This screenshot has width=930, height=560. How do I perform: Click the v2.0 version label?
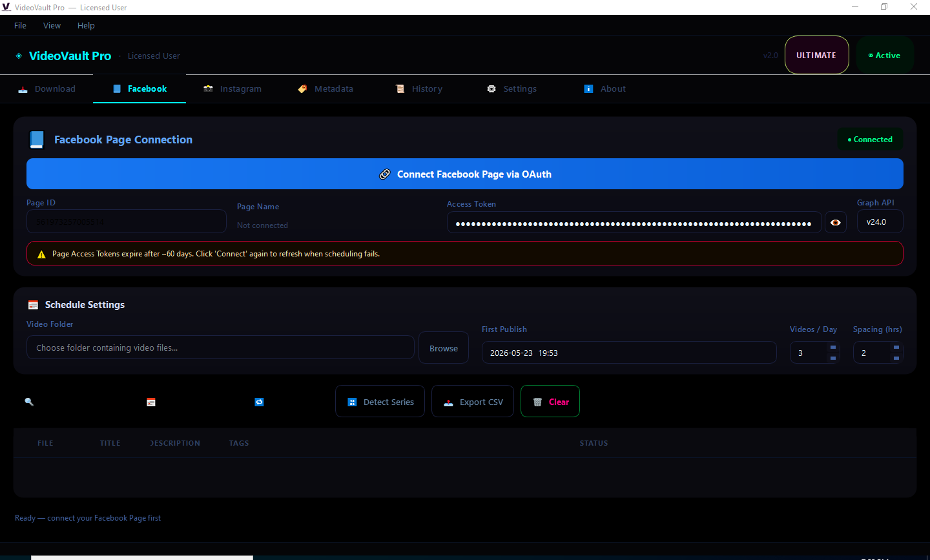[770, 56]
